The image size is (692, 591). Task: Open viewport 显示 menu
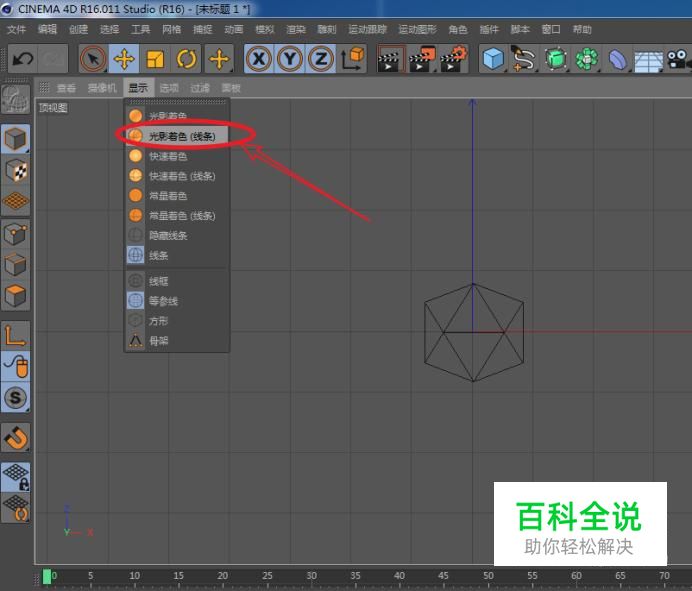click(138, 88)
